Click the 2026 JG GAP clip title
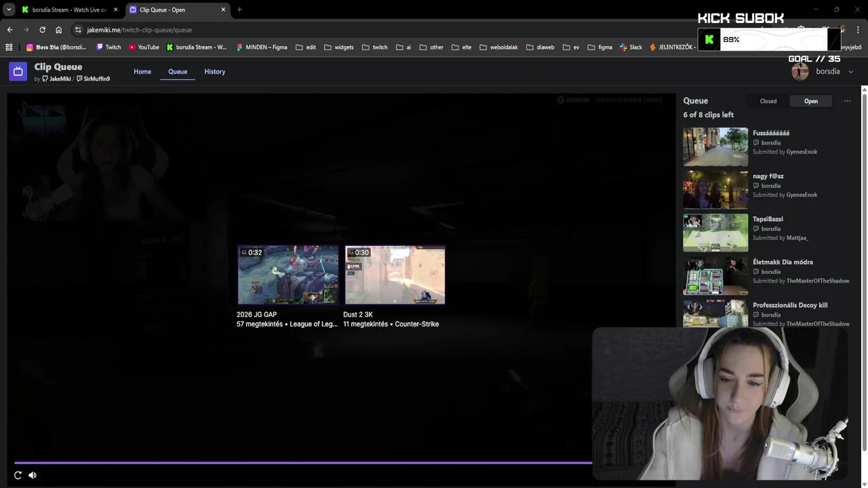 [256, 314]
